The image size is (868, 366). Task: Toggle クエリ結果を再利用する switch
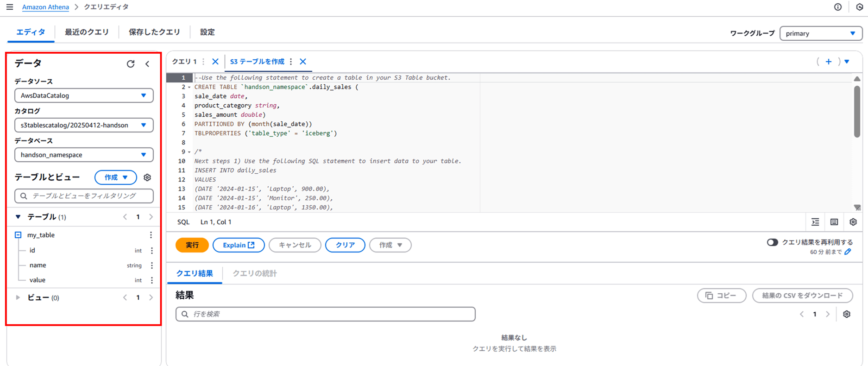pyautogui.click(x=772, y=242)
